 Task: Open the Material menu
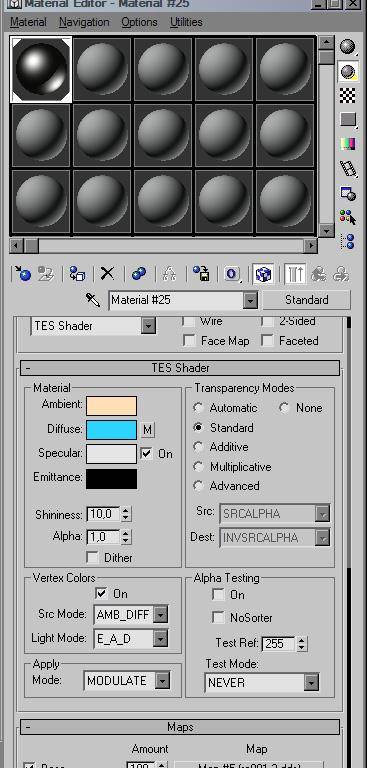coord(28,23)
